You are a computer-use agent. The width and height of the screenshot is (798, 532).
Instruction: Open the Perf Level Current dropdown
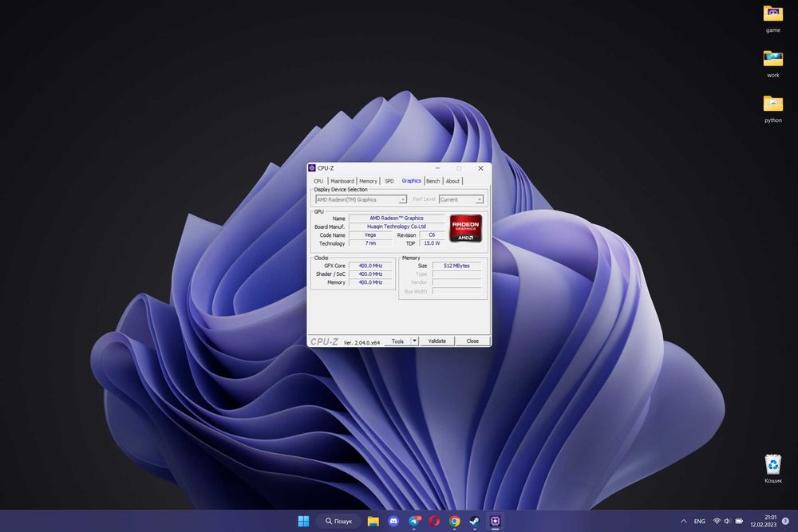(461, 199)
